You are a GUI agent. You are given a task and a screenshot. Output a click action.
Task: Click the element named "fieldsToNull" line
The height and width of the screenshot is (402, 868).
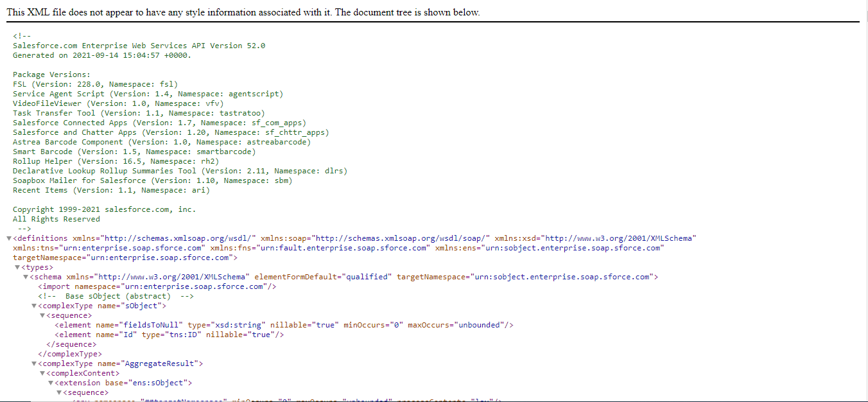[x=284, y=325]
